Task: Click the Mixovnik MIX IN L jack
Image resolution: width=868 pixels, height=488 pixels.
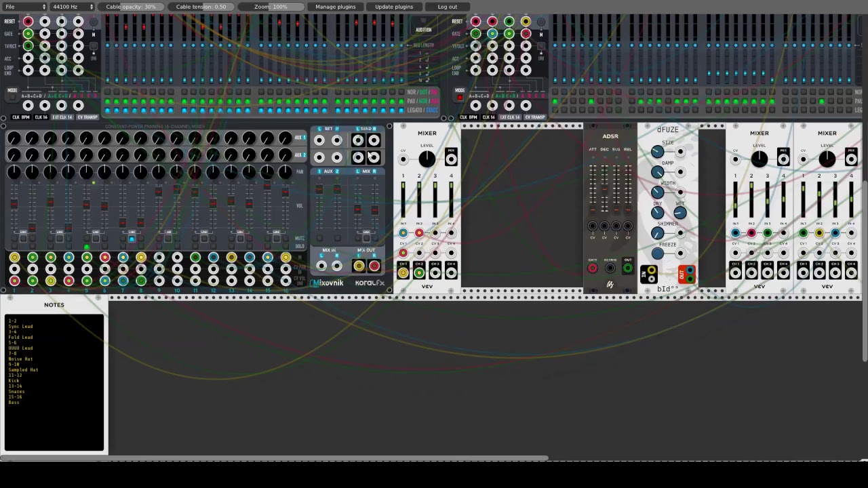Action: point(321,266)
